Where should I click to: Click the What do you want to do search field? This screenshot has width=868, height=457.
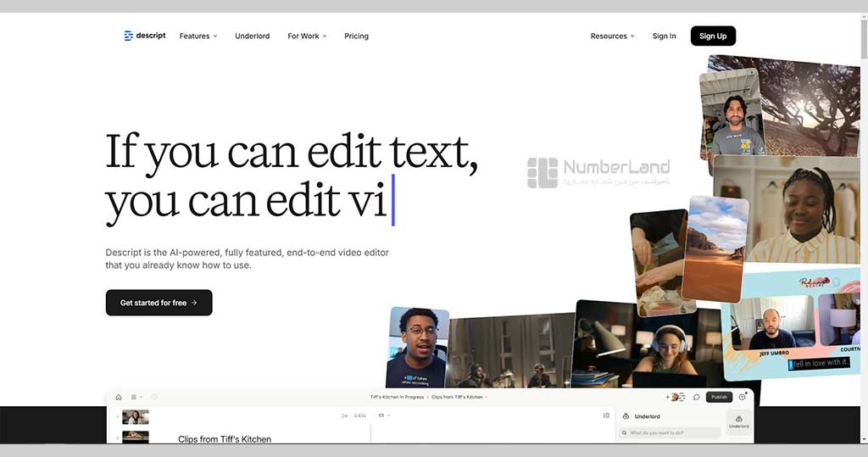[x=670, y=432]
